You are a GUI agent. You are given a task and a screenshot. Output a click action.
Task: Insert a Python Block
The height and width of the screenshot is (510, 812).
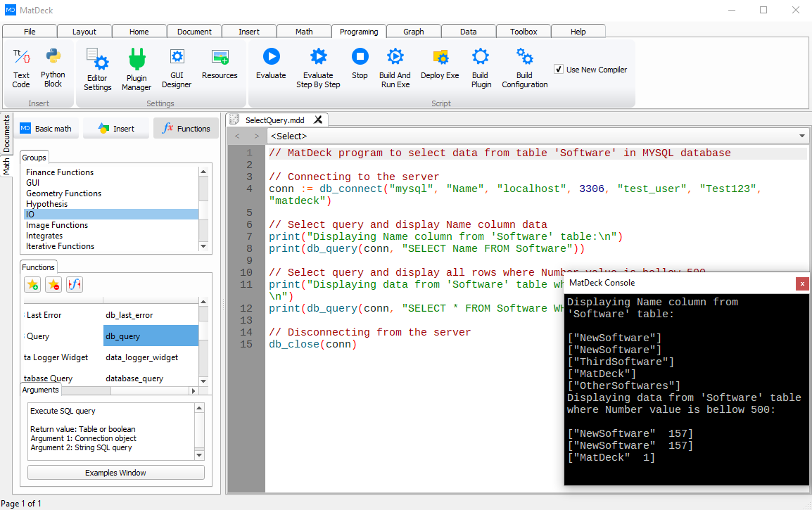tap(53, 68)
